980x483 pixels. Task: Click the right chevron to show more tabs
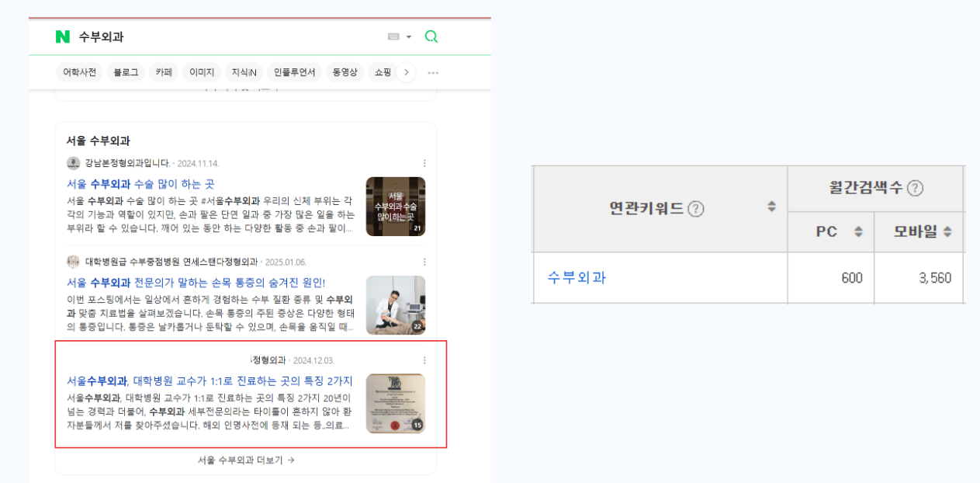[x=407, y=72]
